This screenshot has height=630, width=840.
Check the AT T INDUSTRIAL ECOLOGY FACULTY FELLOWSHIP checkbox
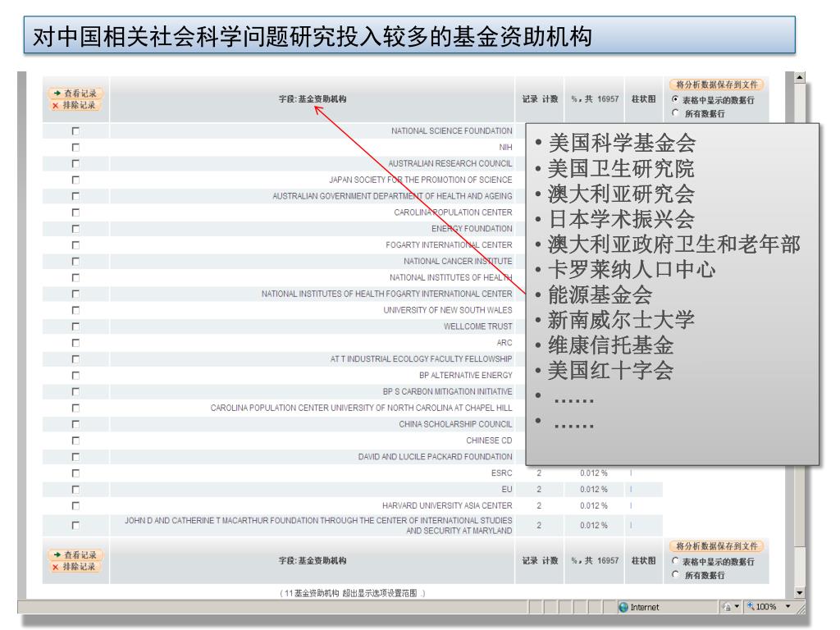pos(75,359)
